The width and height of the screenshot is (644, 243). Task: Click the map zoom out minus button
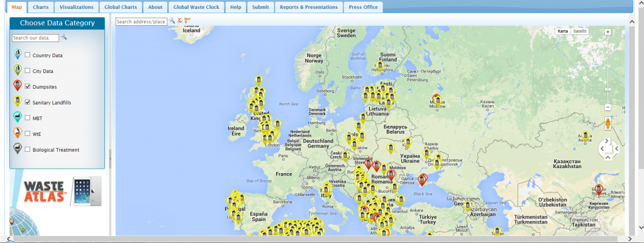point(608,107)
